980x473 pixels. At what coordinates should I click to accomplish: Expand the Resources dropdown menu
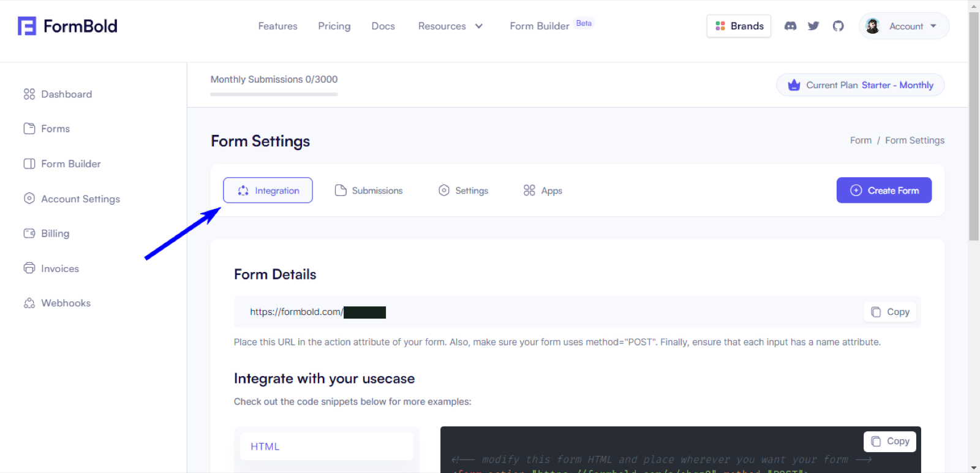click(x=450, y=26)
